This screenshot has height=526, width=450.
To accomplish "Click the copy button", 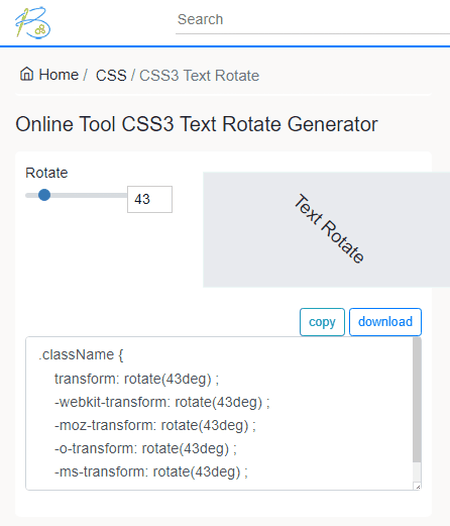I will coord(322,322).
